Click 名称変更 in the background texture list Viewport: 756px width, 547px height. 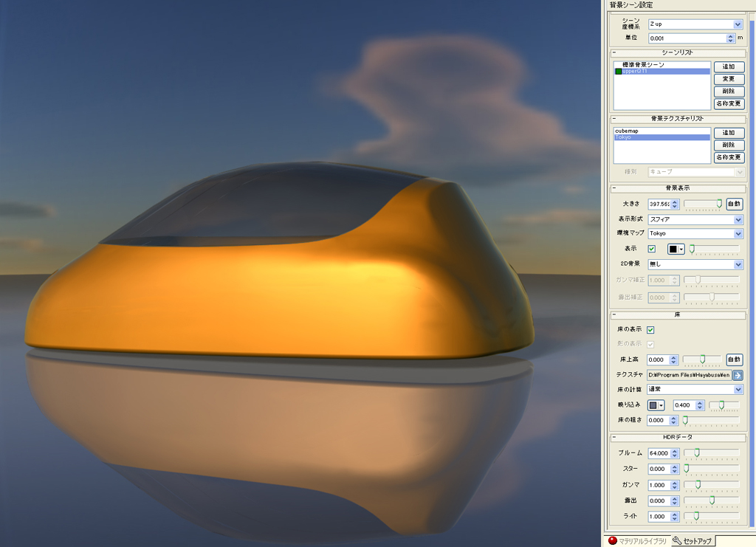click(x=728, y=158)
